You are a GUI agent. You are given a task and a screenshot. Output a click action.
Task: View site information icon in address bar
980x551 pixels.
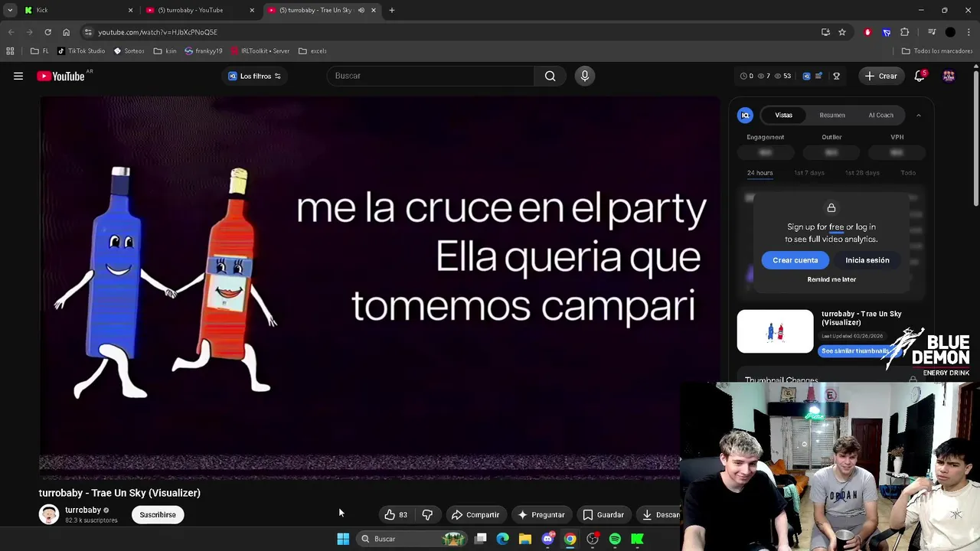pyautogui.click(x=88, y=32)
